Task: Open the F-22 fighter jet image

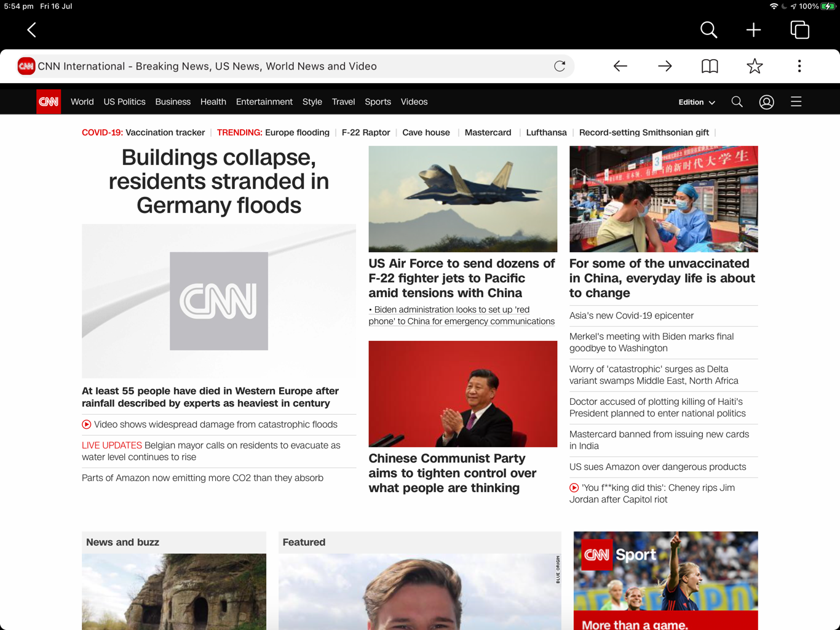Action: (x=462, y=199)
